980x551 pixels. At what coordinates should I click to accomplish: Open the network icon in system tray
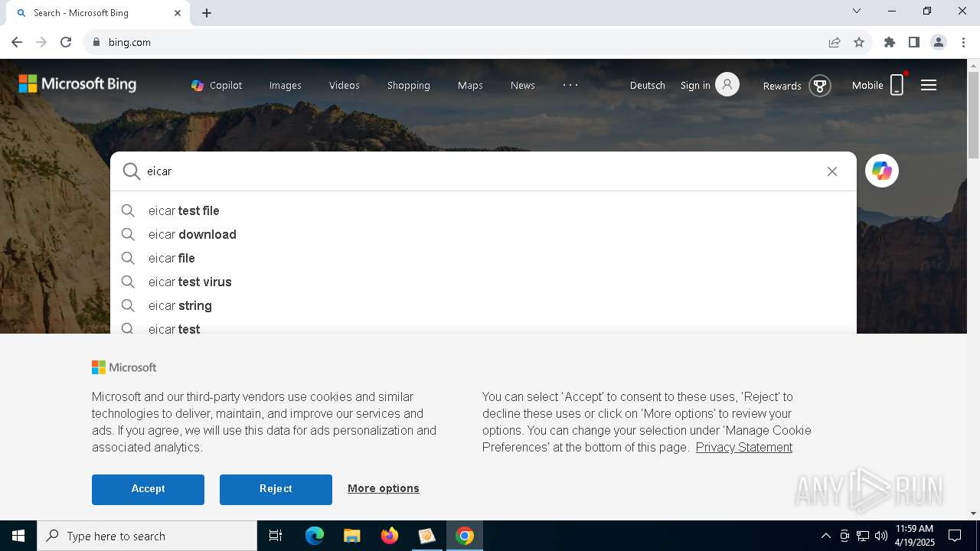point(863,536)
